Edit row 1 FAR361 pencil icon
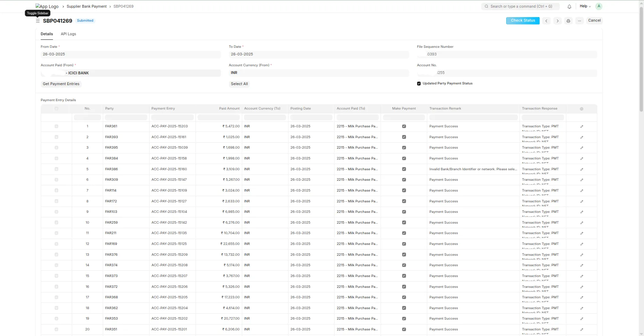This screenshot has width=644, height=336. [582, 127]
